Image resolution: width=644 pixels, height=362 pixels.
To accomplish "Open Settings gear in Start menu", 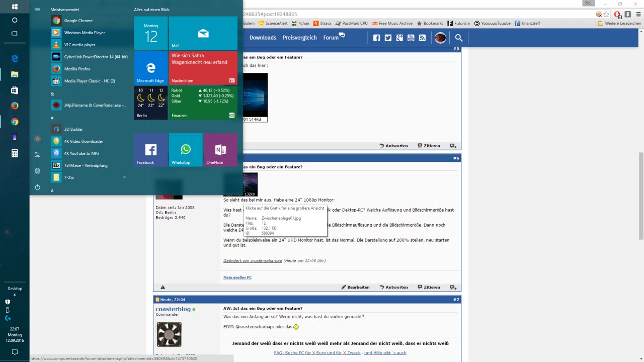I will pos(37,171).
